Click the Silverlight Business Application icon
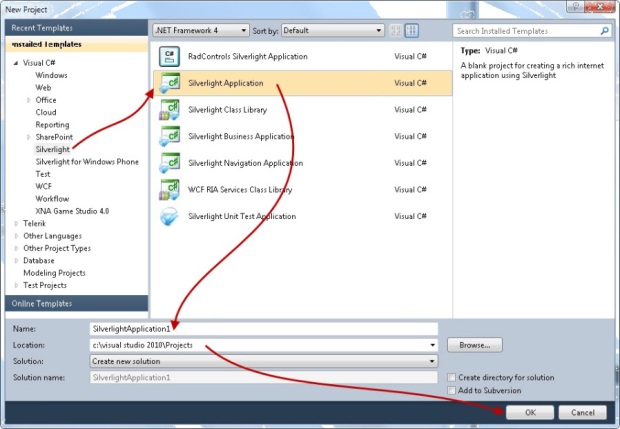The height and width of the screenshot is (429, 620). 169,136
